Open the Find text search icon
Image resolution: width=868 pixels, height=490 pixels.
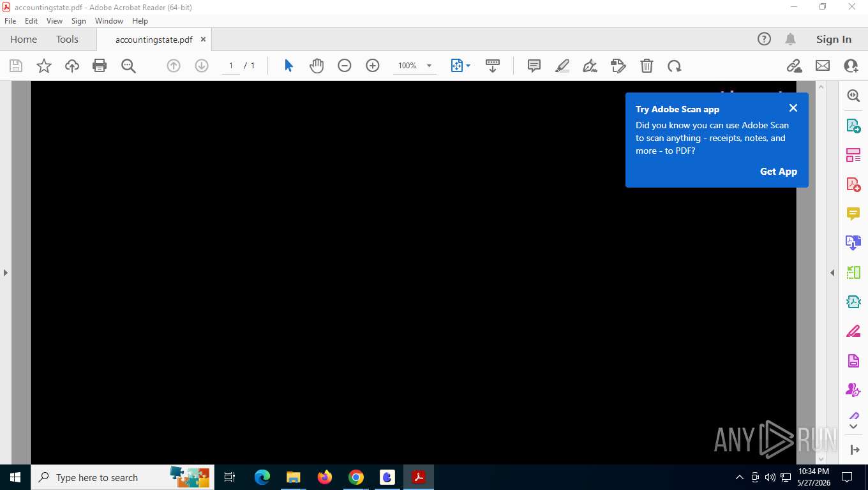pyautogui.click(x=128, y=66)
